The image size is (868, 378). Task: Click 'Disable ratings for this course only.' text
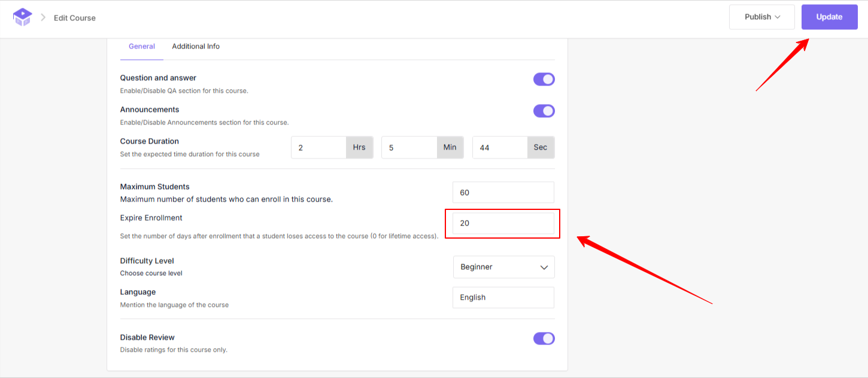click(x=174, y=350)
